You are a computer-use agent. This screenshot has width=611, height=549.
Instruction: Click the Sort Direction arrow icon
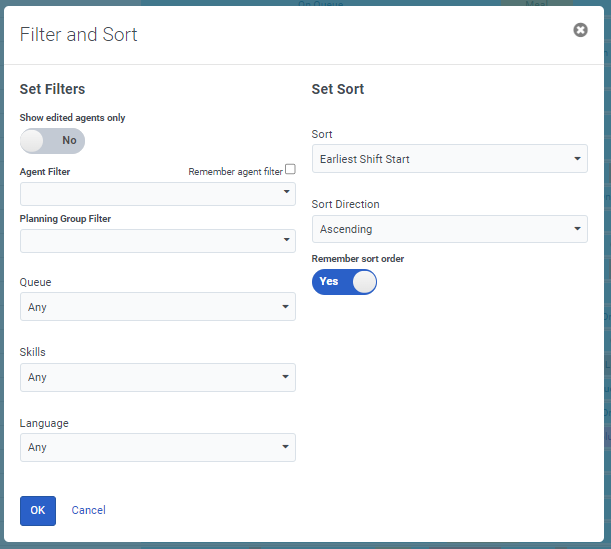tap(578, 229)
